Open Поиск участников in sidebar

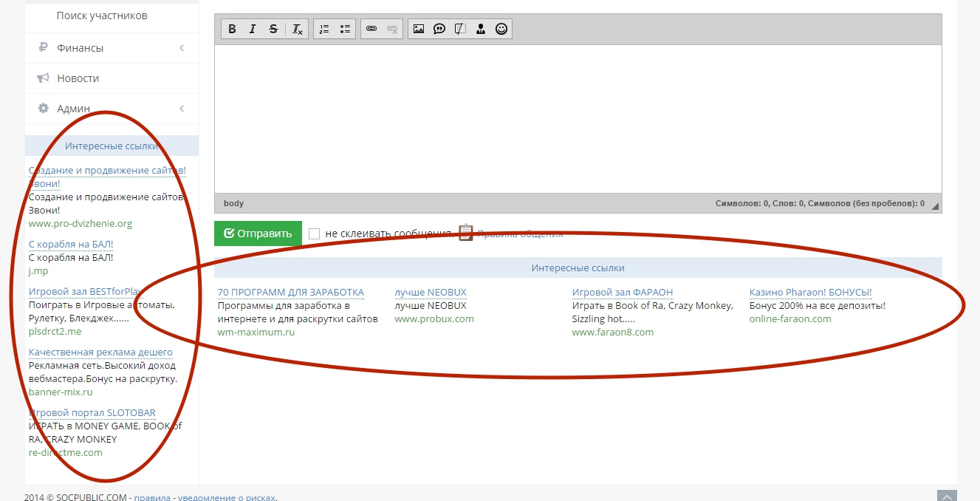click(x=102, y=16)
